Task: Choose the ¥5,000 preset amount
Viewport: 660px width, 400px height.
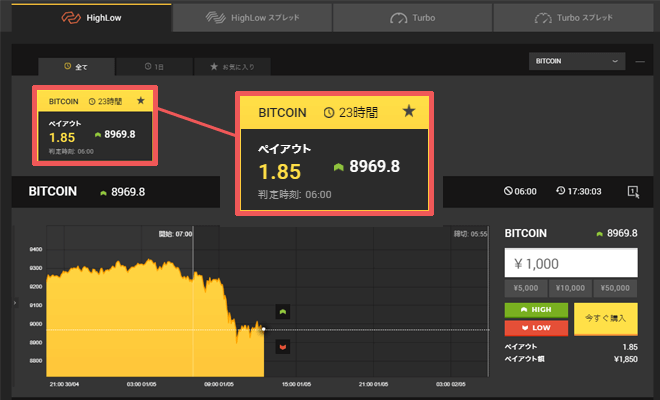Action: tap(526, 288)
